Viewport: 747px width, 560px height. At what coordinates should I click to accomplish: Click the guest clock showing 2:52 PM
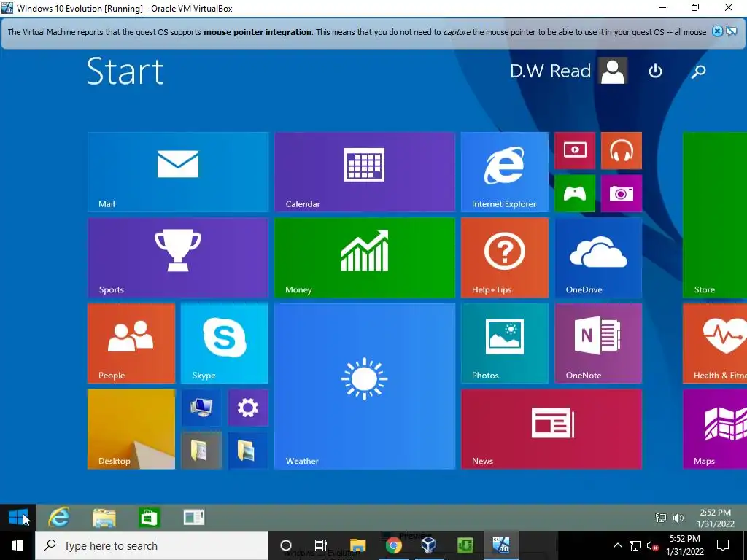[x=715, y=518]
